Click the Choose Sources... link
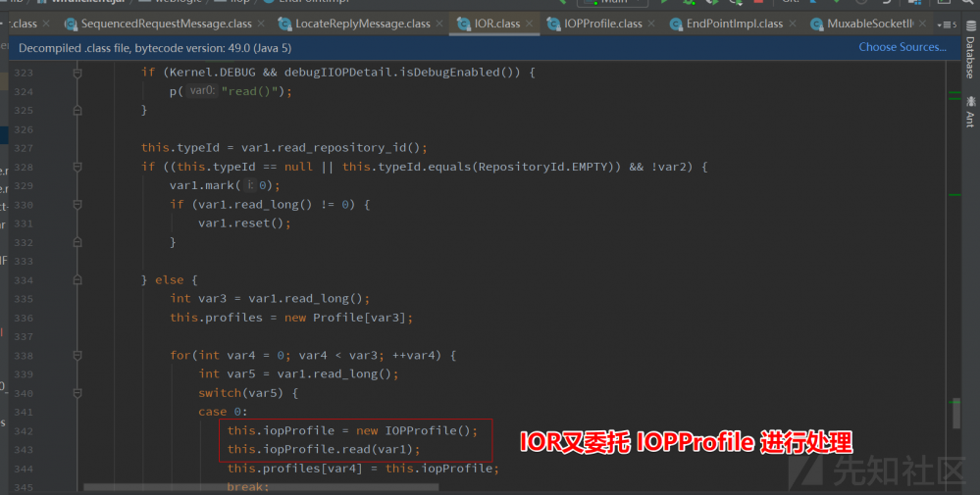The image size is (980, 495). pos(902,47)
